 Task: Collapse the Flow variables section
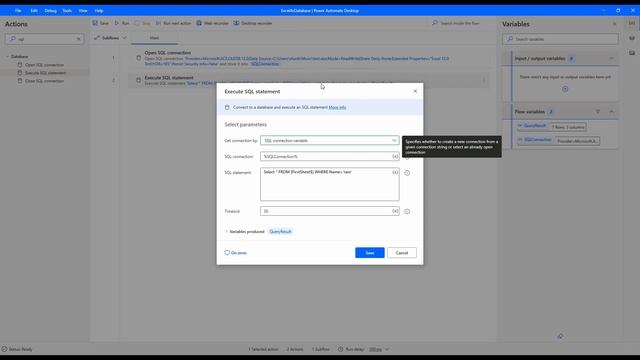tap(611, 111)
